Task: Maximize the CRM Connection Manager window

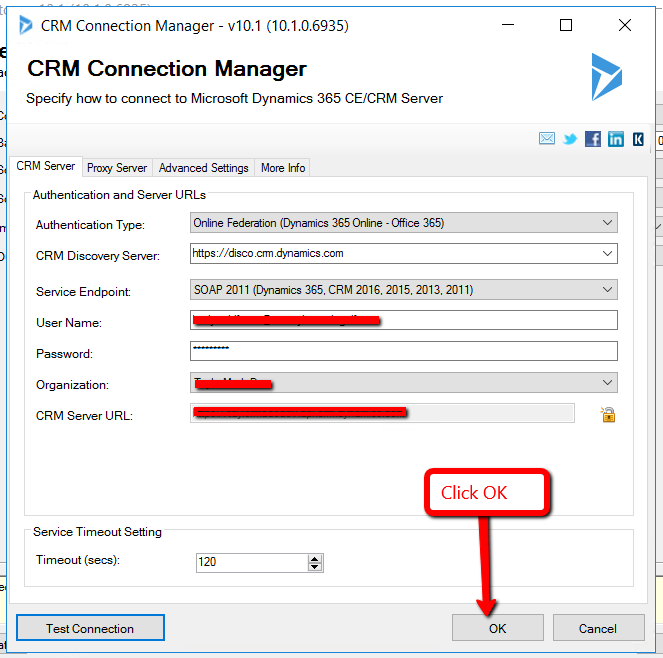Action: (x=566, y=25)
